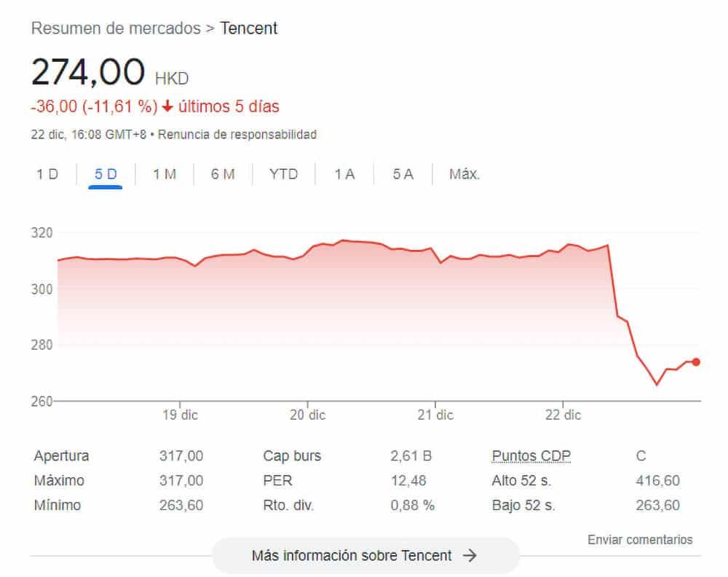The height and width of the screenshot is (577, 728).
Task: Switch to the 6 M range tab
Action: click(223, 174)
